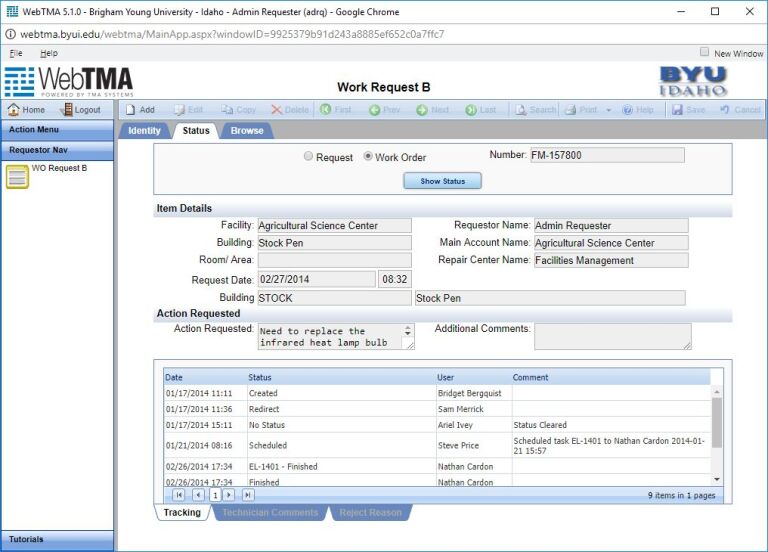Sort tracking grid by User column header
Screen dimensions: 768x552
[x=445, y=377]
